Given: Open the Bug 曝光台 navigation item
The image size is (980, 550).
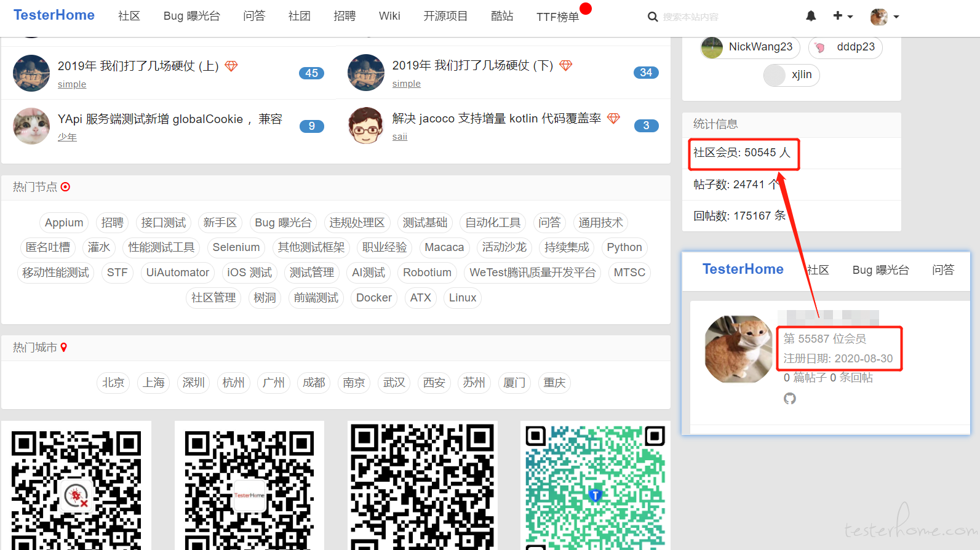Looking at the screenshot, I should tap(192, 16).
